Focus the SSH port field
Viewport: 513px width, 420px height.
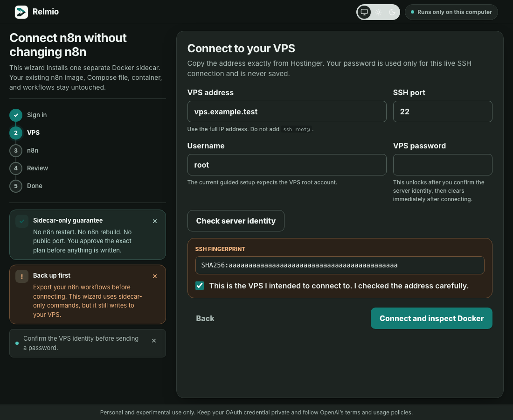pos(442,112)
